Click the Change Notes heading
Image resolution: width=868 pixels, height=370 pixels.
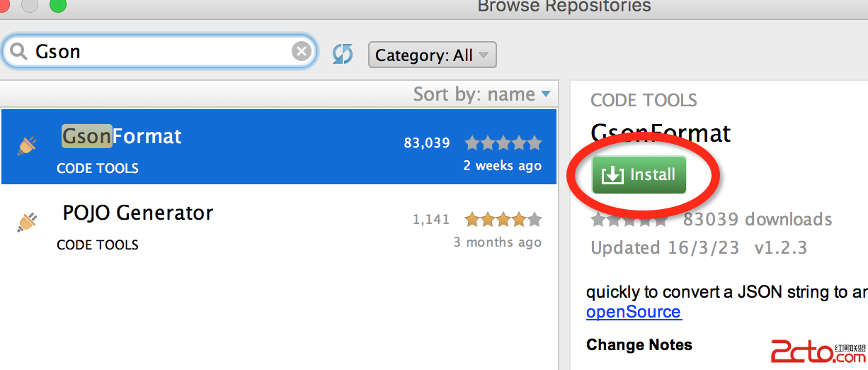coord(639,345)
